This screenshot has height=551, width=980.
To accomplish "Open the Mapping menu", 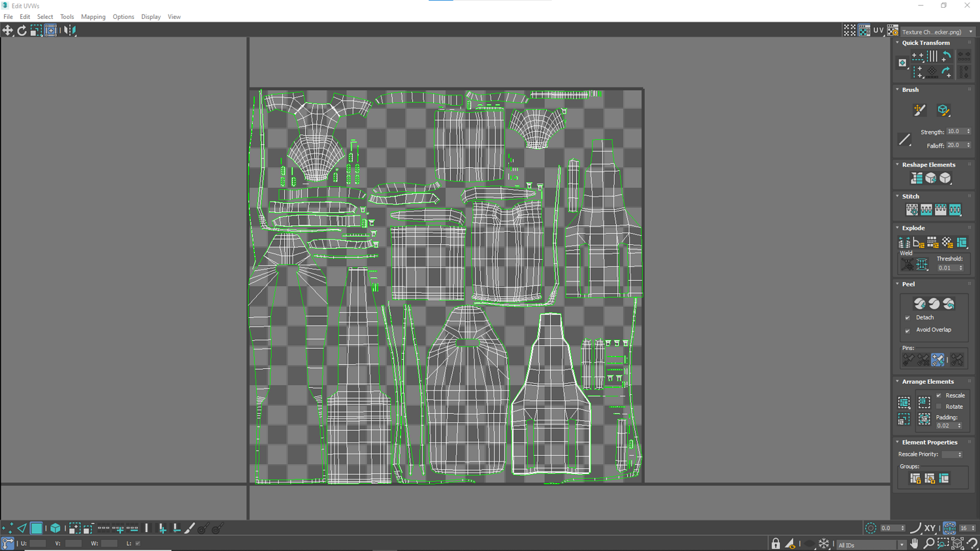I will [93, 17].
